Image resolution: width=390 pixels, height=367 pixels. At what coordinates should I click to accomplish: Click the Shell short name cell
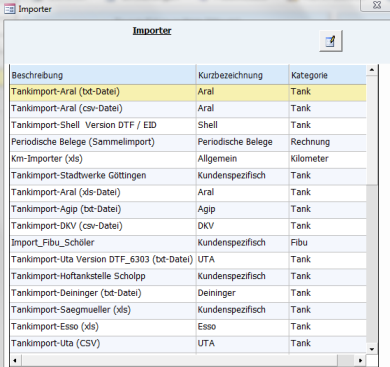[242, 125]
